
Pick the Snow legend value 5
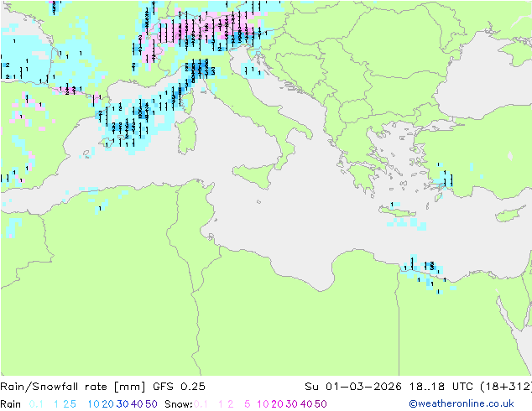point(248,404)
